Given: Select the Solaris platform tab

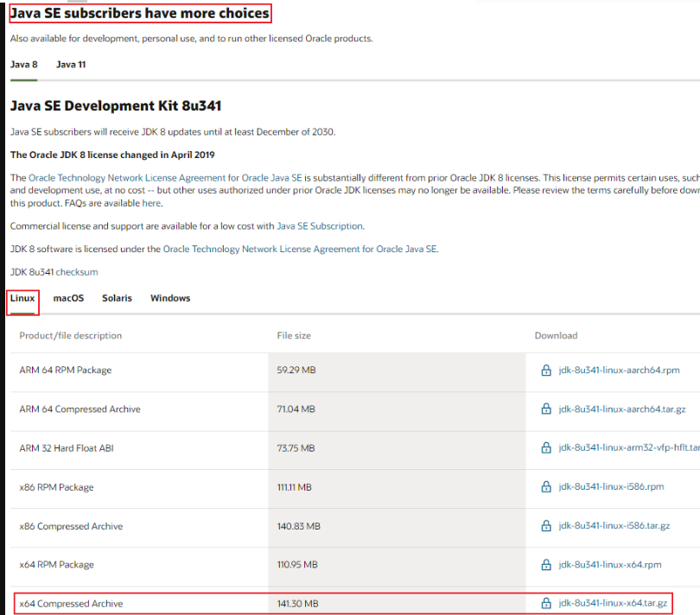Looking at the screenshot, I should (x=117, y=298).
